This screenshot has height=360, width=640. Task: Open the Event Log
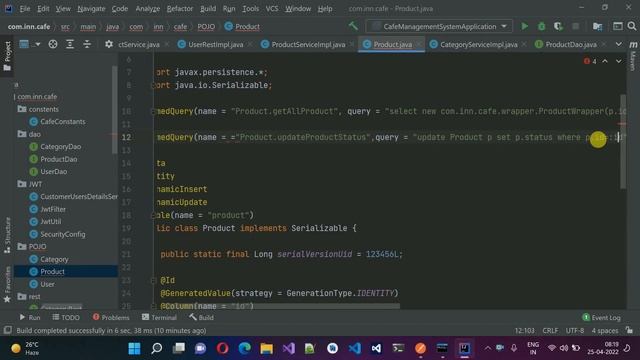601,317
